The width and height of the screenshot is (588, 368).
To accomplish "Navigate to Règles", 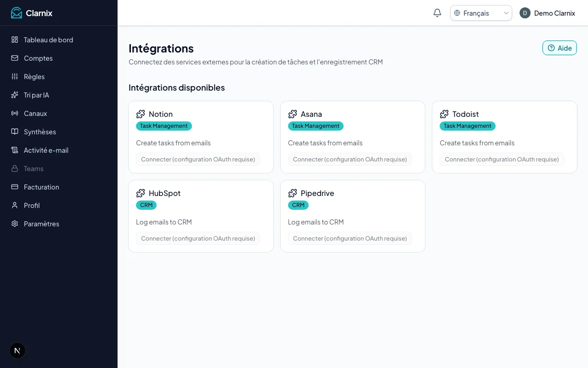I will [x=59, y=76].
